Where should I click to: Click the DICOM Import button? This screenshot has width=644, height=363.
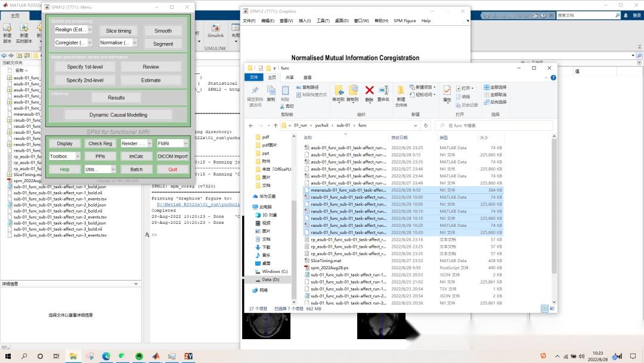172,156
